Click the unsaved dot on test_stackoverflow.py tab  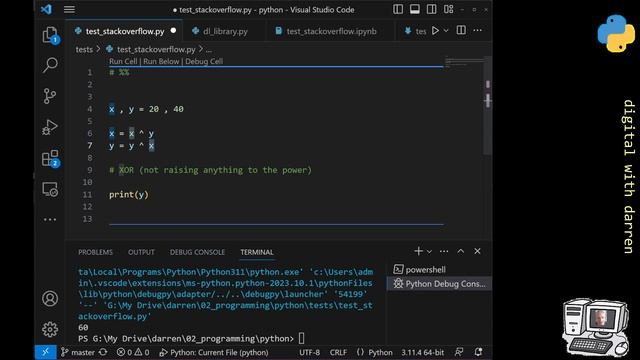[x=173, y=31]
